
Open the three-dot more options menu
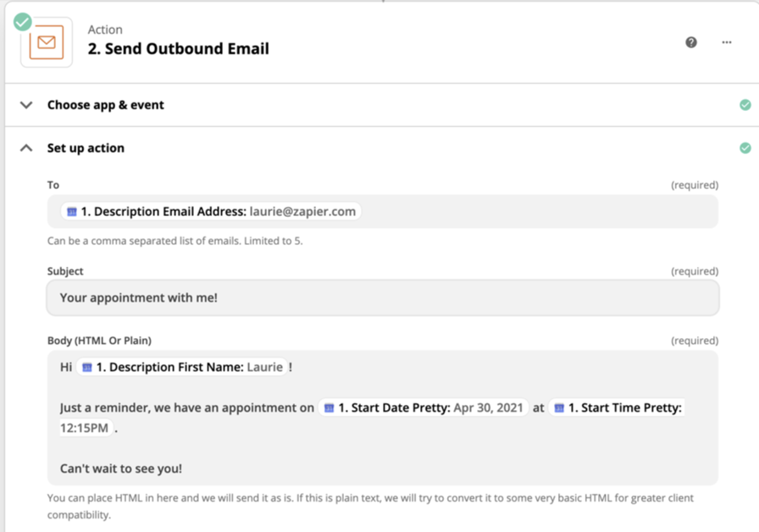pos(727,42)
